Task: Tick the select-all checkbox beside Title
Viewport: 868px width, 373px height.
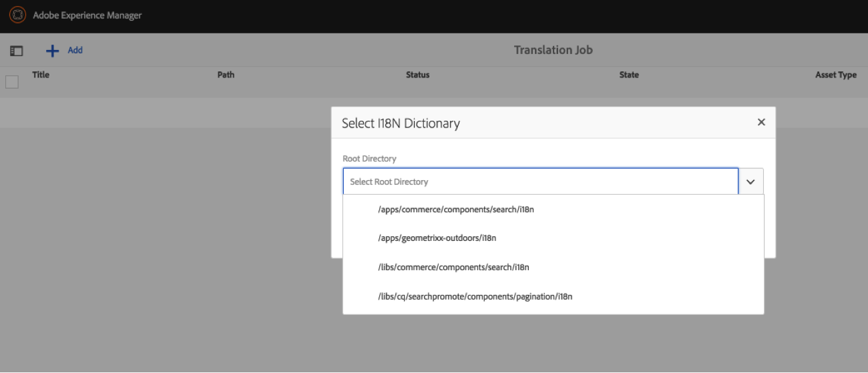Action: click(12, 82)
